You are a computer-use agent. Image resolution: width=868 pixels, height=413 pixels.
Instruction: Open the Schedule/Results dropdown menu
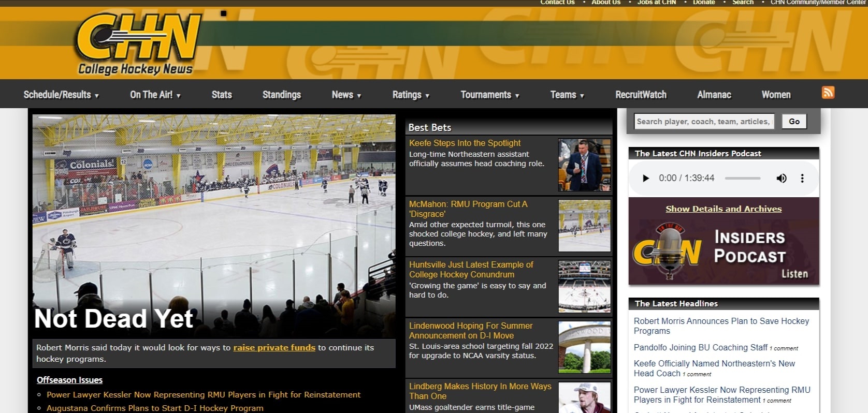[61, 95]
